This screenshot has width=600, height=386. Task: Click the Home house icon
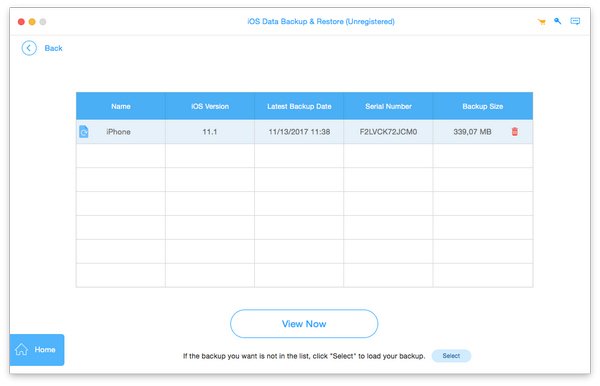[x=21, y=350]
